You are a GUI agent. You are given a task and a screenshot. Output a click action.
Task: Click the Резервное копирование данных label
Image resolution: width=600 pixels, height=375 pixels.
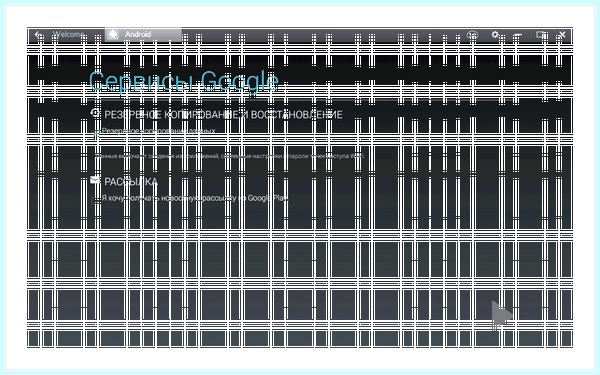(x=158, y=131)
